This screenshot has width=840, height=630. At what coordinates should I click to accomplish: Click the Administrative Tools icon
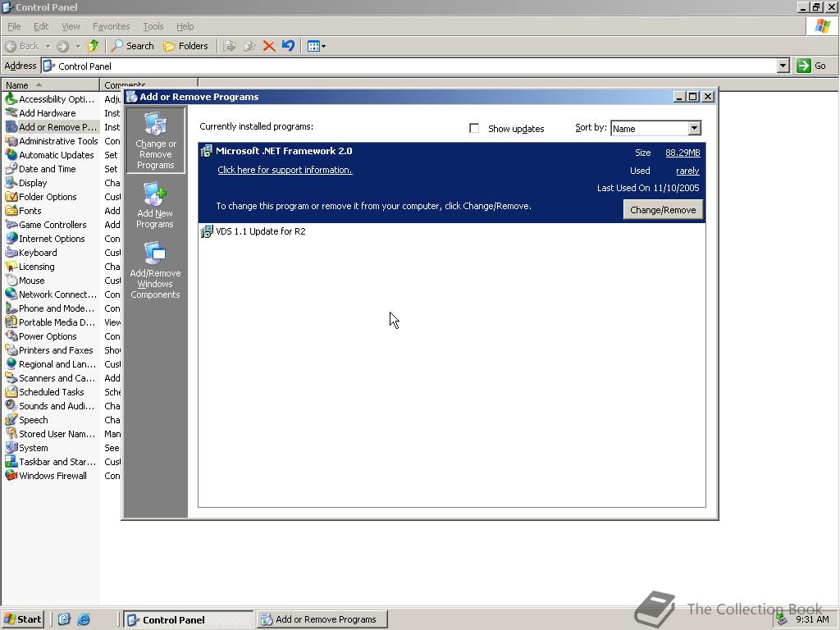tap(11, 140)
